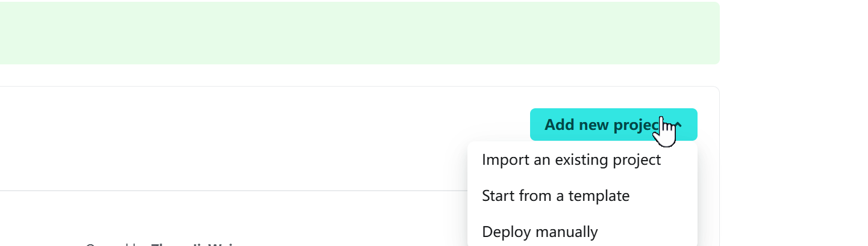Click the Add new project button

click(x=602, y=125)
